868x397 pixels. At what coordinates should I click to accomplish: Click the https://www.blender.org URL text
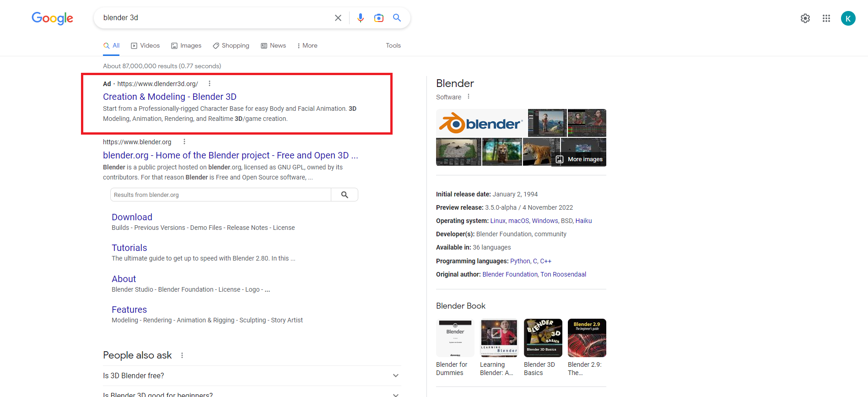pos(137,142)
